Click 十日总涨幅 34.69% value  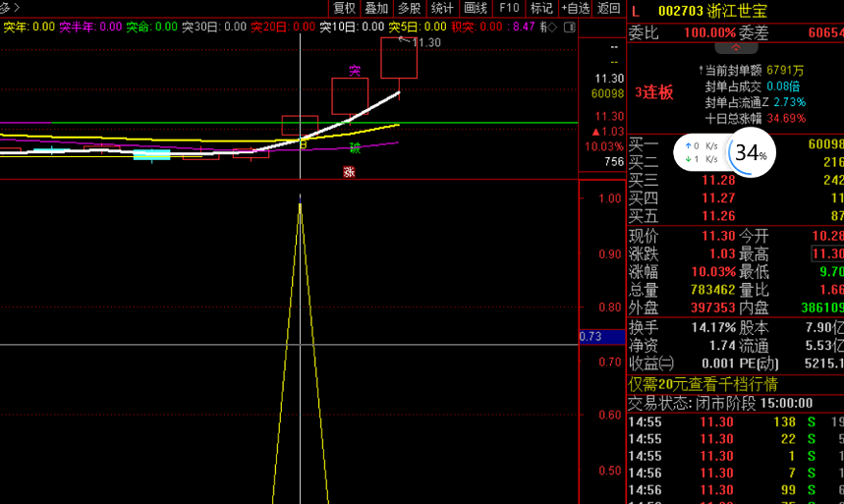(786, 119)
